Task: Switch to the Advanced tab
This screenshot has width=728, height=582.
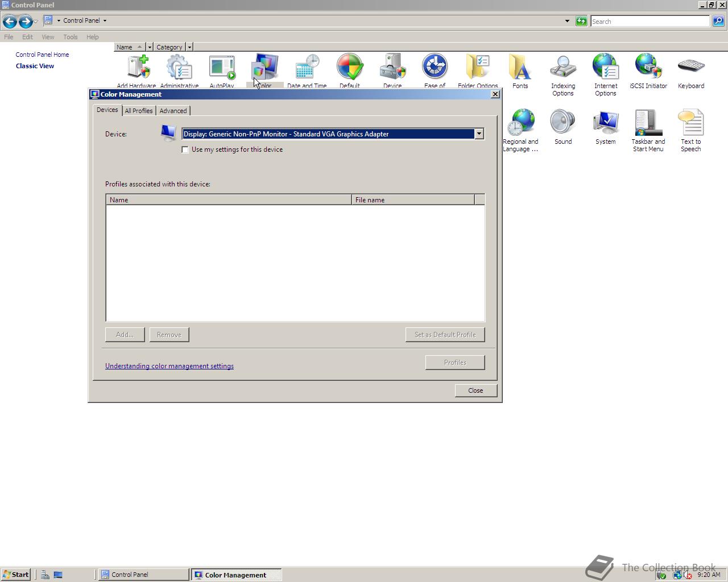Action: point(173,111)
